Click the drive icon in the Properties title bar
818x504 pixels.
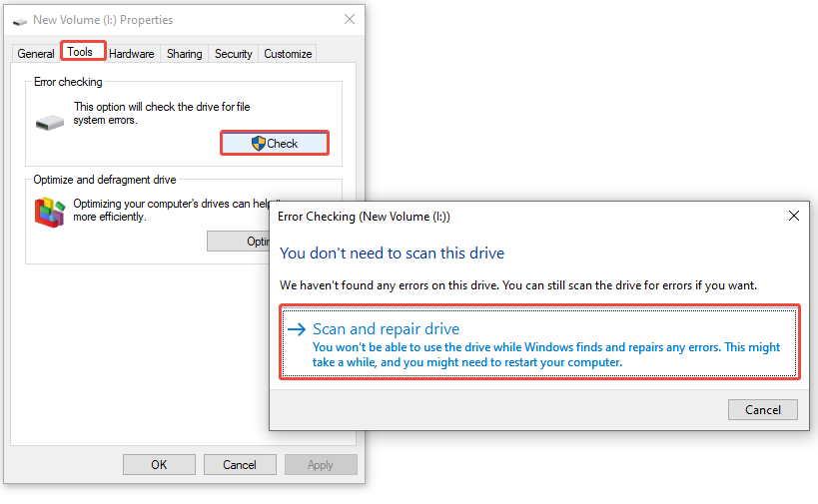pos(20,21)
